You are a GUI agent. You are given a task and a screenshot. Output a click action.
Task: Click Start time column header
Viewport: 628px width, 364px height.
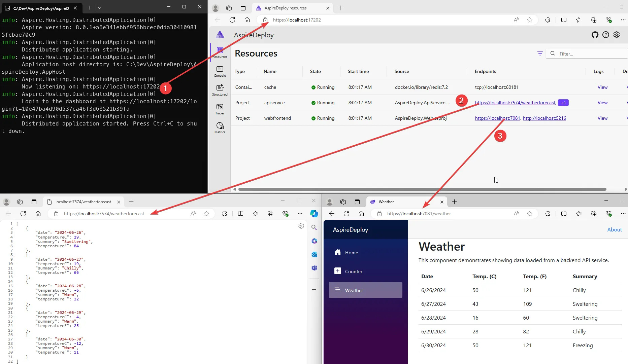pyautogui.click(x=358, y=71)
